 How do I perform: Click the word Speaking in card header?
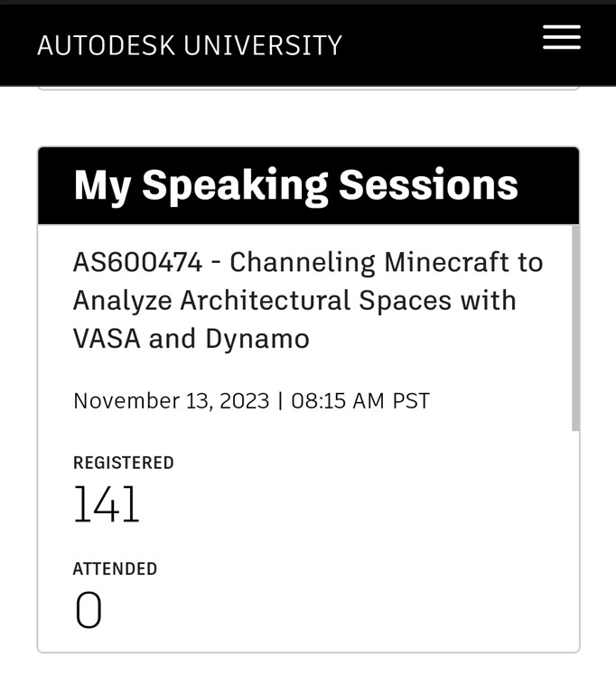point(235,185)
